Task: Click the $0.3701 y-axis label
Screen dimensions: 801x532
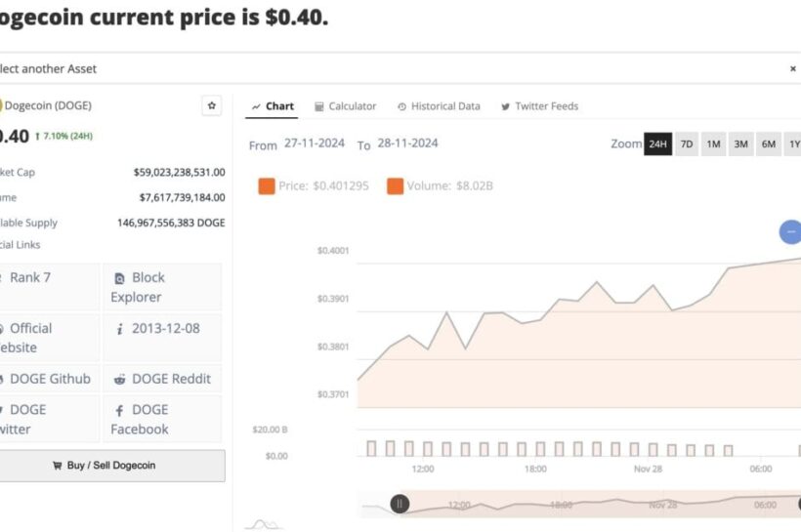Action: click(333, 394)
